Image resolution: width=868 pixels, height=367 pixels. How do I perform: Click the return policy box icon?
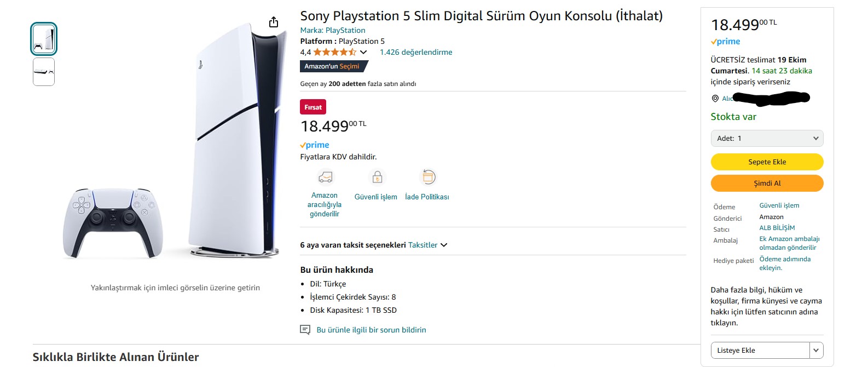tap(429, 177)
